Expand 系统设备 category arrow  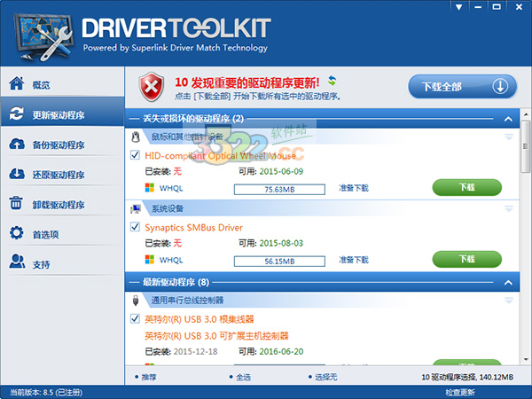(x=509, y=208)
